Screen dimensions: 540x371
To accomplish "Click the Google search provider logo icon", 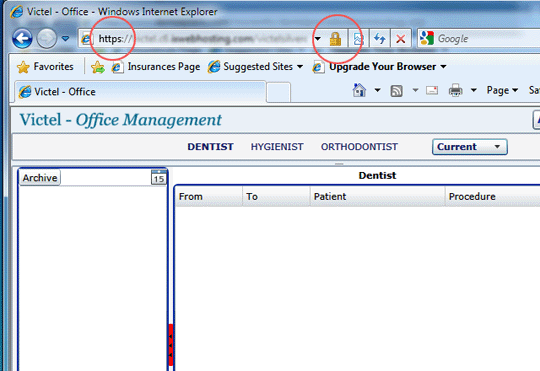I will [426, 38].
